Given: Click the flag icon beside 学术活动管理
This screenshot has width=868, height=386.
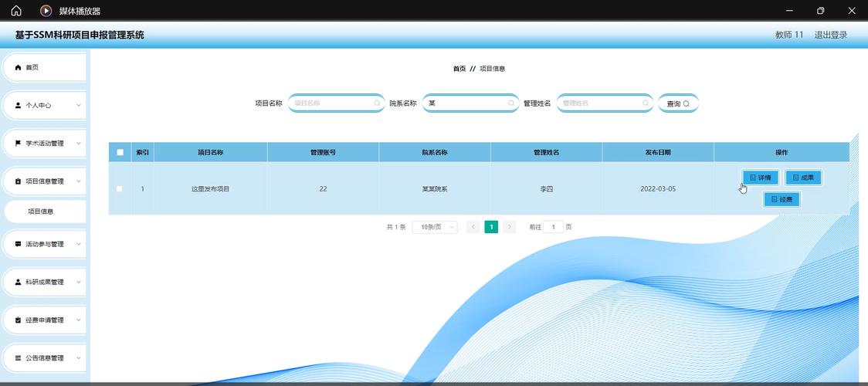Looking at the screenshot, I should click(x=18, y=144).
